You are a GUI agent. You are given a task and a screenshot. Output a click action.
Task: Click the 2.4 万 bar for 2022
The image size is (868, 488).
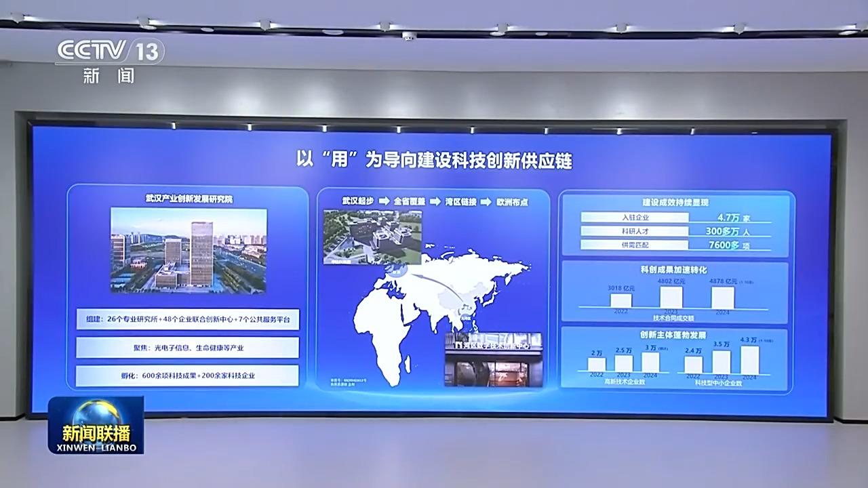[694, 365]
